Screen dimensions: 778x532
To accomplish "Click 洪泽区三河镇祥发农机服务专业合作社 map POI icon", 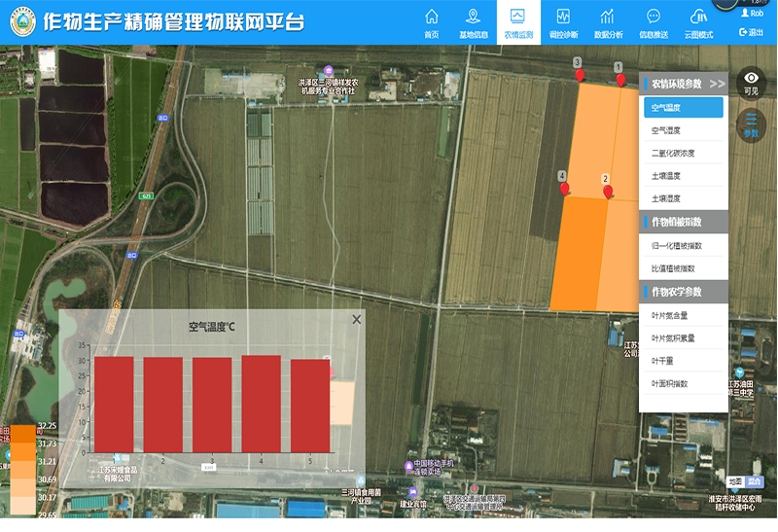I will click(x=328, y=70).
